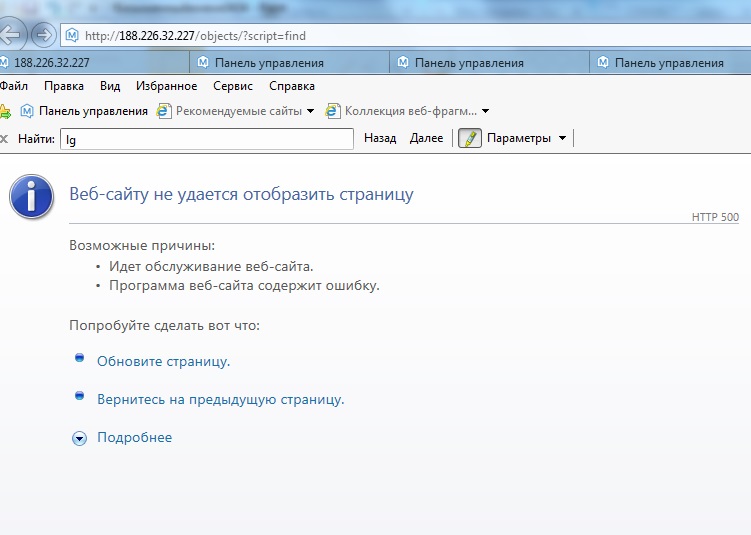The image size is (751, 535).
Task: Open the Правка menu
Action: tap(64, 86)
